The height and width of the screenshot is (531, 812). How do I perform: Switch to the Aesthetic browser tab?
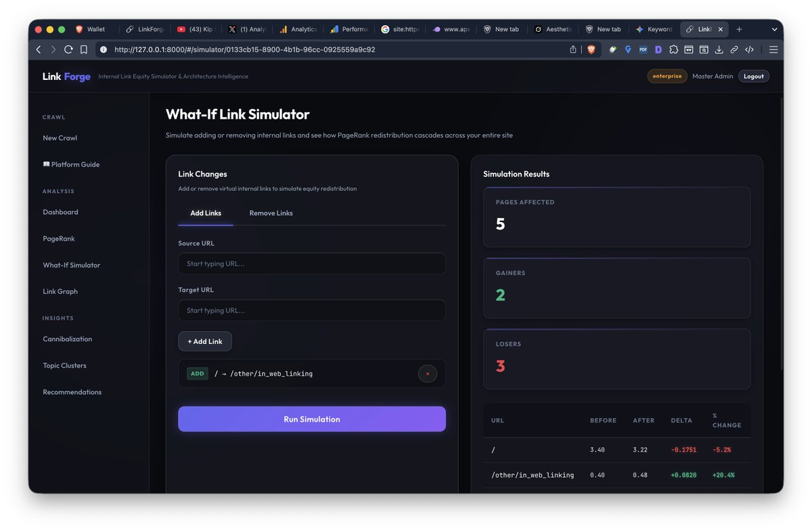[x=552, y=29]
